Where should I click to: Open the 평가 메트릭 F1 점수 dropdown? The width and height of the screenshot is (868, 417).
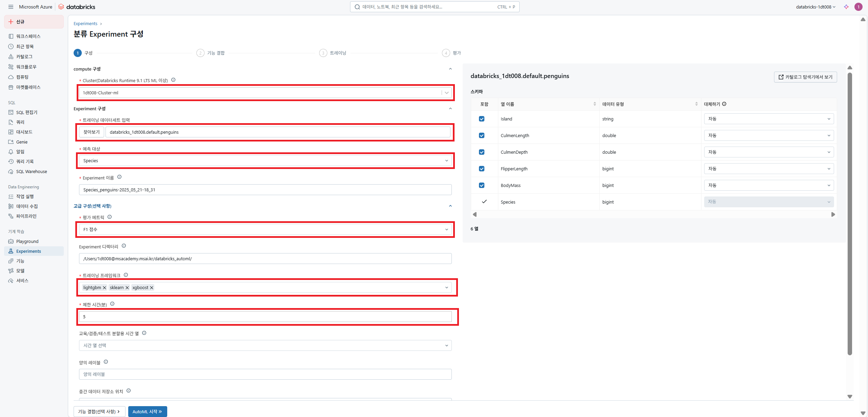click(265, 229)
